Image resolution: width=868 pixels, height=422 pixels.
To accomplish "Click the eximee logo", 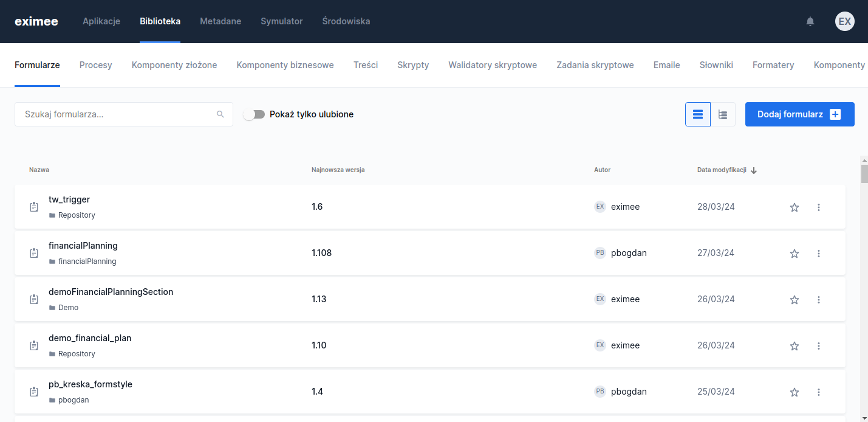I will coord(36,21).
